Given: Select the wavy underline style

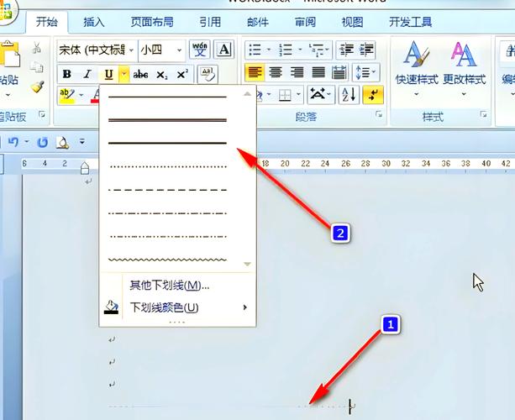Looking at the screenshot, I should point(167,260).
